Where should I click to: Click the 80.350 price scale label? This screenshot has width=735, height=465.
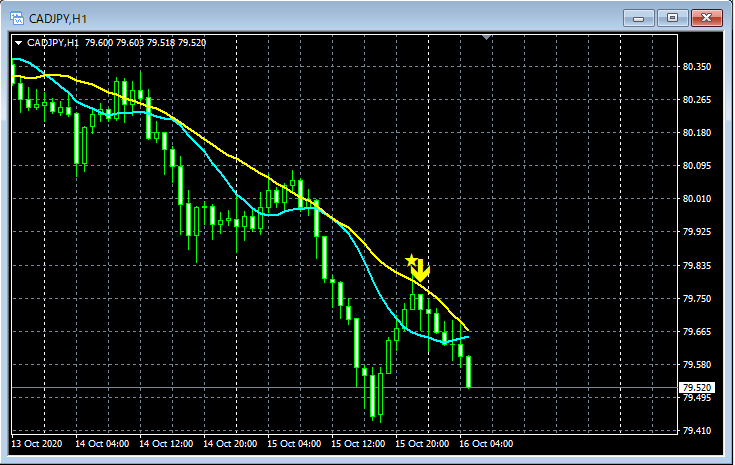[697, 67]
